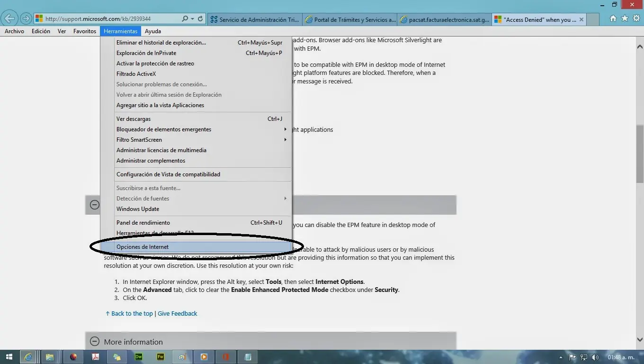Launch Adobe Fireworks from the taskbar
The width and height of the screenshot is (644, 364).
click(x=161, y=357)
